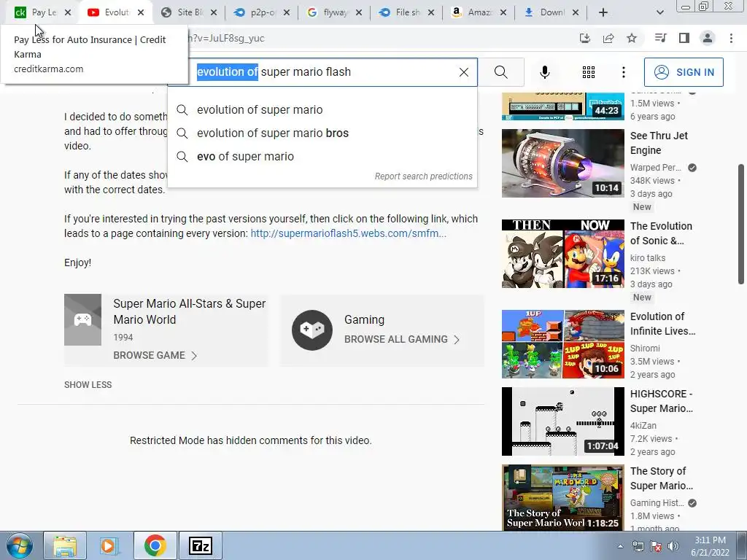This screenshot has height=560, width=747.
Task: Click BROWSE GAME for Super Mario All-Stars
Action: 155,355
